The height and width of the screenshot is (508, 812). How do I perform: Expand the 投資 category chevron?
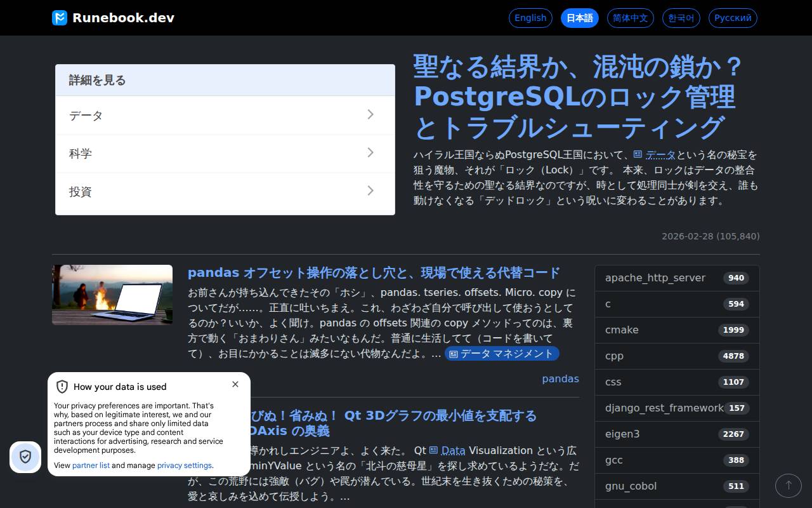coord(370,190)
